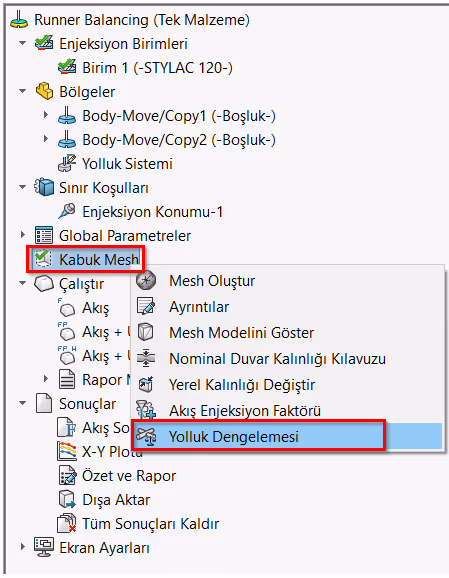Expand the Global Parametreler node
This screenshot has height=578, width=449.
[23, 235]
